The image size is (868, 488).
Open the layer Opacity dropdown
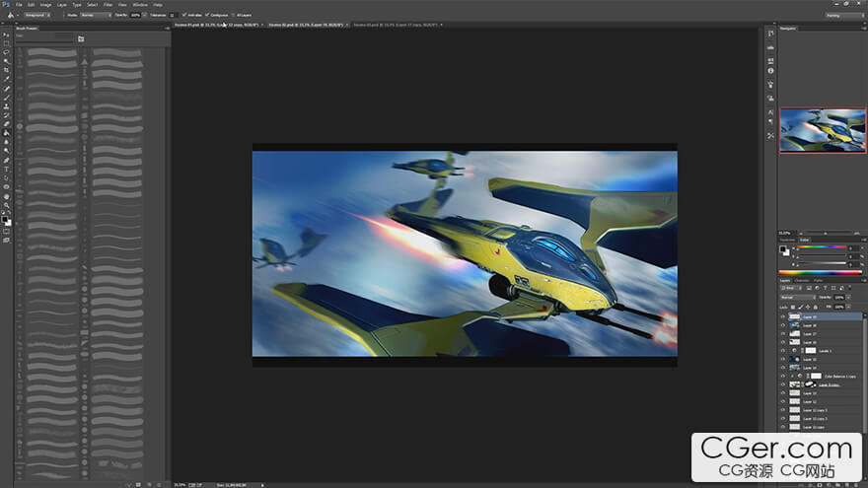[x=848, y=298]
